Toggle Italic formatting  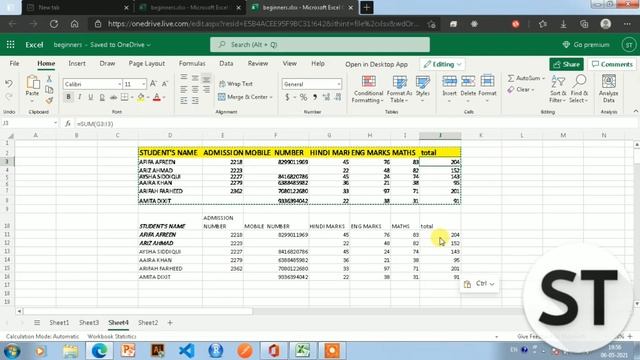tap(80, 97)
